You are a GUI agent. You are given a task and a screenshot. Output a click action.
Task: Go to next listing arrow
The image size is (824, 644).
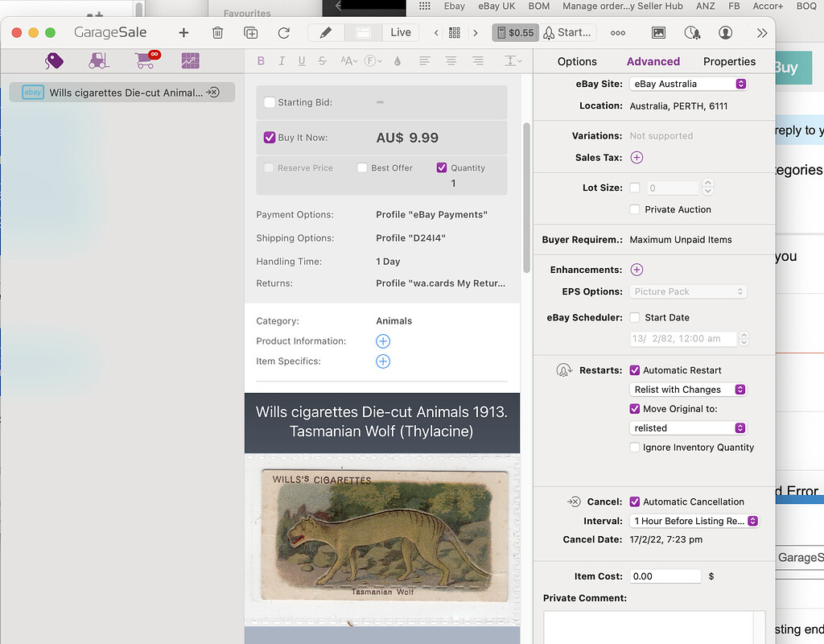(x=476, y=32)
